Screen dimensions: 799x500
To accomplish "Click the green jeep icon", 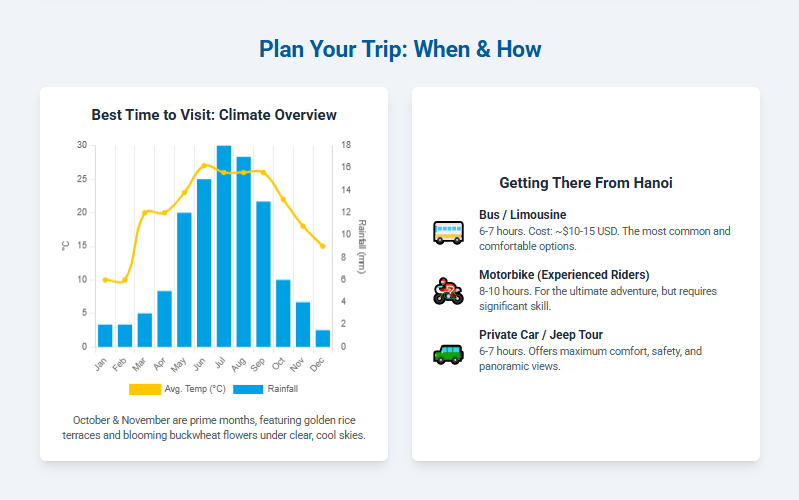I will 448,354.
